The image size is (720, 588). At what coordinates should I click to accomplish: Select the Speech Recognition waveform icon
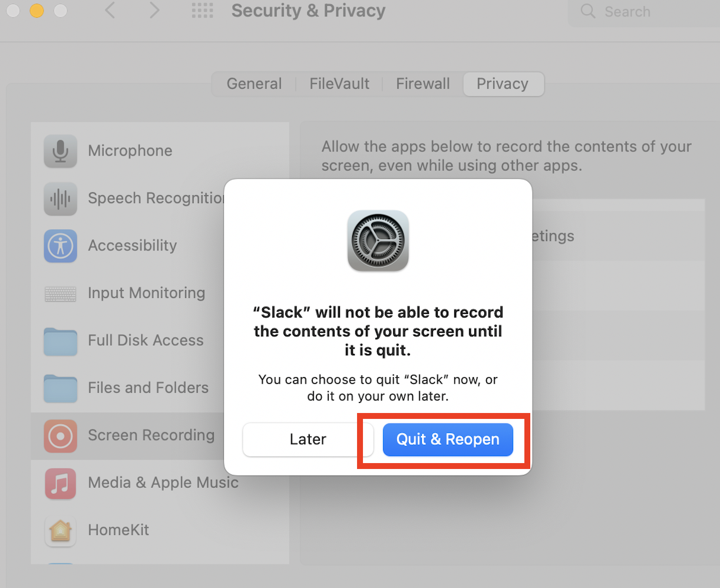(x=60, y=199)
